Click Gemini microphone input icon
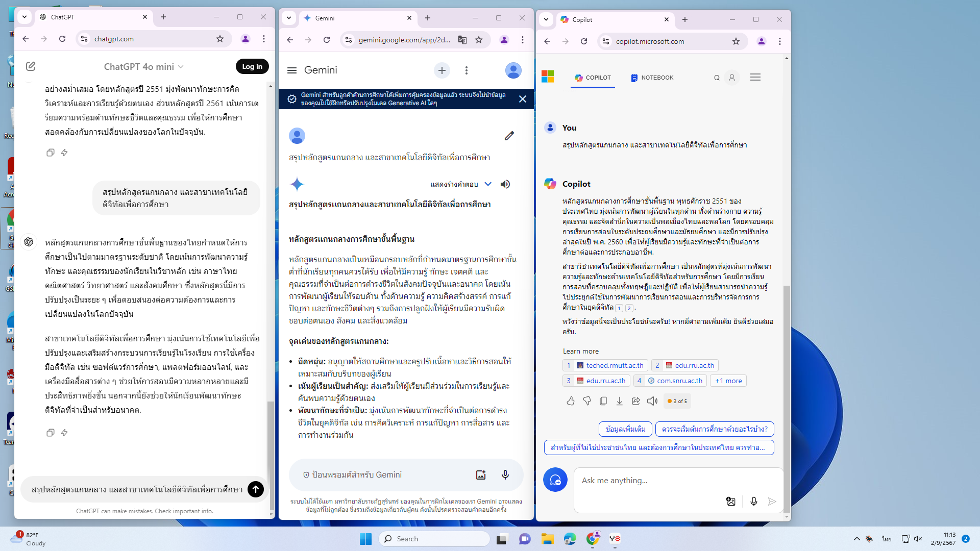This screenshot has width=980, height=551. (x=505, y=475)
